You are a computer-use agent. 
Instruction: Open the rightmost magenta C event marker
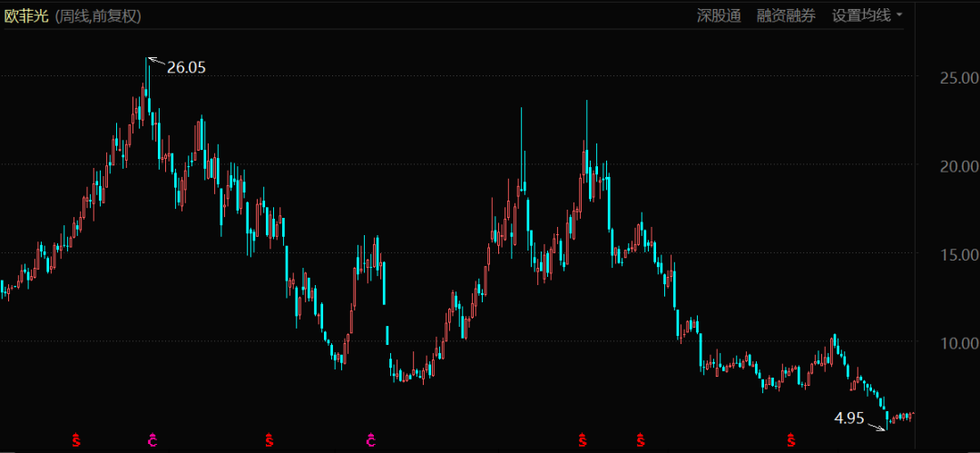[371, 441]
